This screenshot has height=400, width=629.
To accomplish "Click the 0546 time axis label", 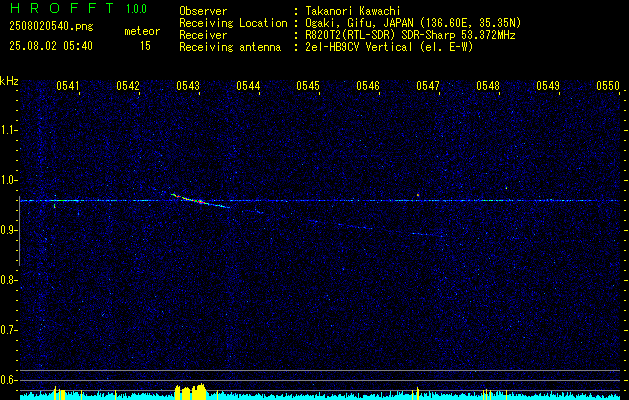I will click(368, 86).
